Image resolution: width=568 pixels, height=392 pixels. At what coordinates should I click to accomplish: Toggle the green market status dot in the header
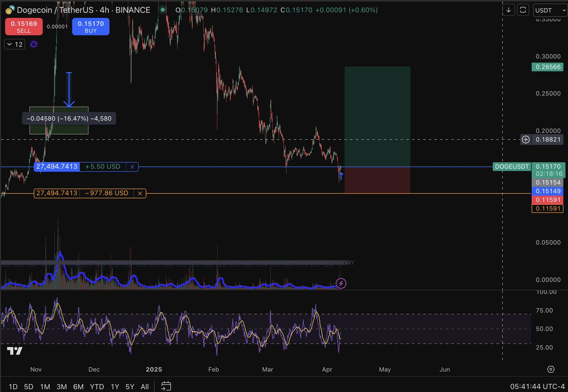pos(162,9)
